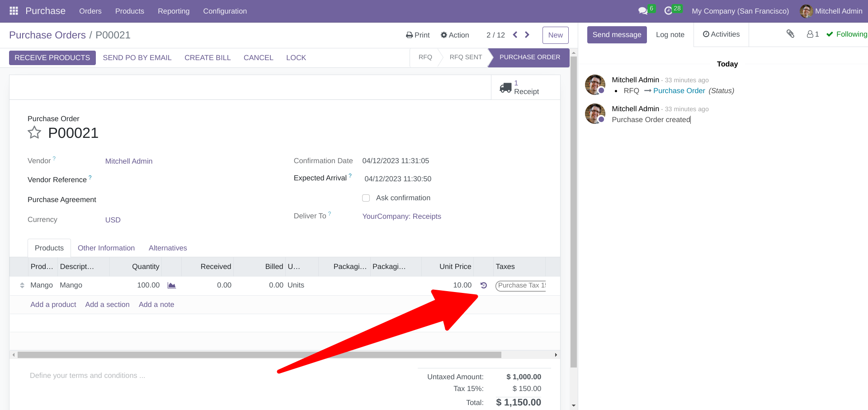Set status back to RFQ SENT stage
Image resolution: width=868 pixels, height=410 pixels.
point(465,57)
